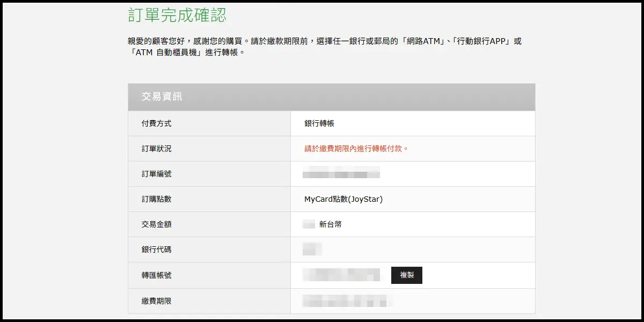Select the blurred payment deadline value
644x322 pixels.
click(347, 301)
